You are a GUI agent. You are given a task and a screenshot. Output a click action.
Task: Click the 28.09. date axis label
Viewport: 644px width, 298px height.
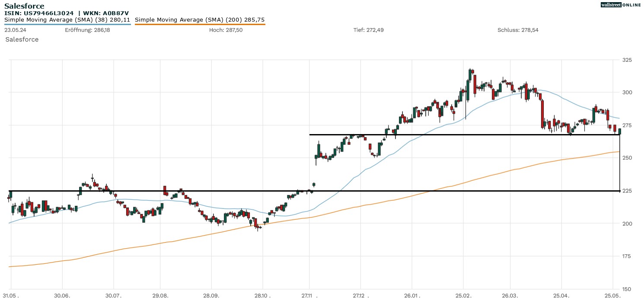click(211, 295)
